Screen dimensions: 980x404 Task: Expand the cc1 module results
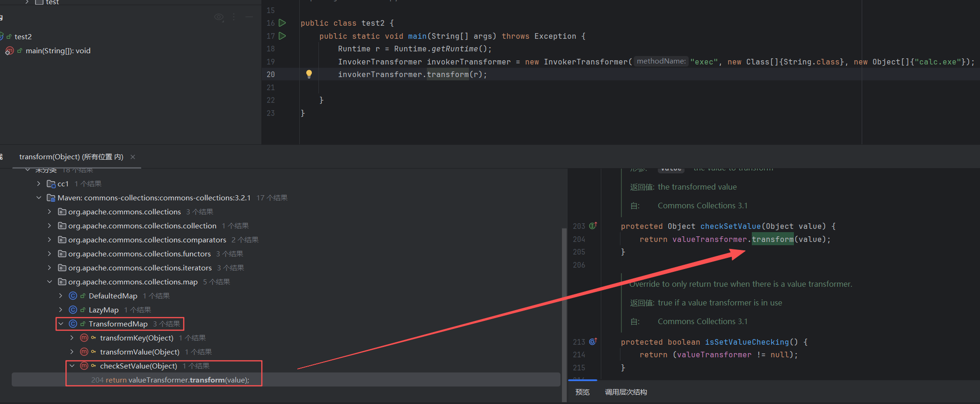pyautogui.click(x=39, y=184)
